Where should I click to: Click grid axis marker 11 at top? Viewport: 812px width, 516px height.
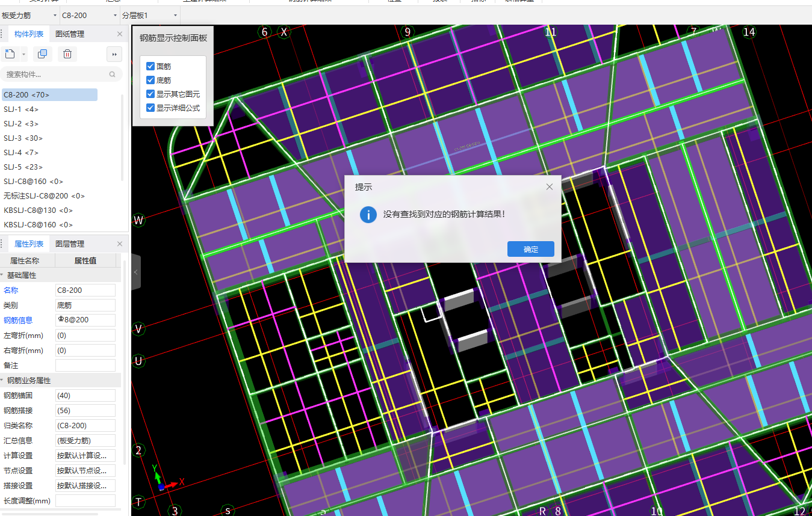coord(550,32)
